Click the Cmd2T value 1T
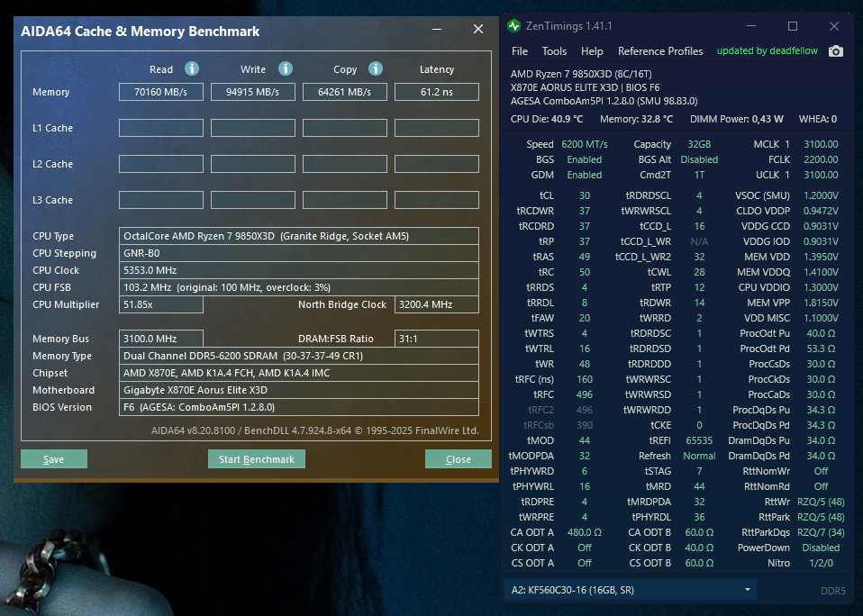Screen dimensions: 863x616 (699, 175)
